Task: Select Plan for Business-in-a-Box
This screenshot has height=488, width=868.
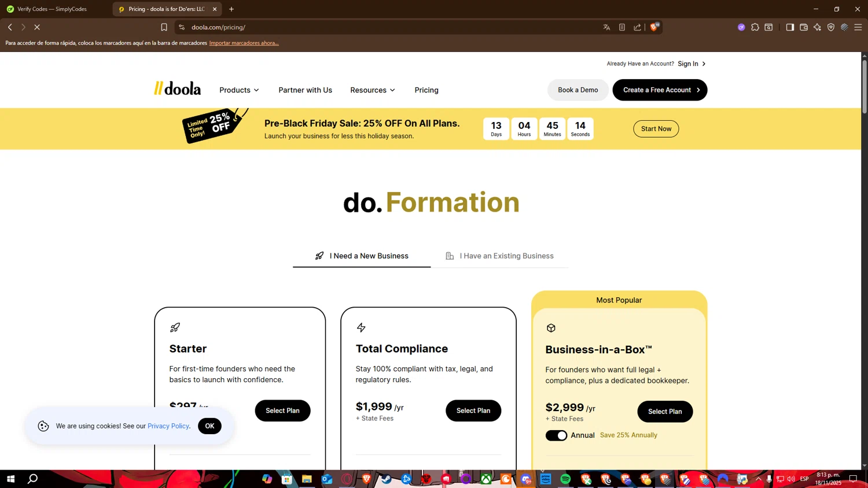Action: pos(665,412)
